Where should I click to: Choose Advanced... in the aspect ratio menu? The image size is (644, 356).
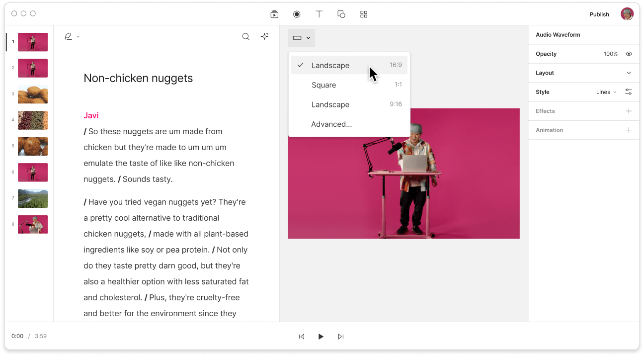(x=331, y=124)
